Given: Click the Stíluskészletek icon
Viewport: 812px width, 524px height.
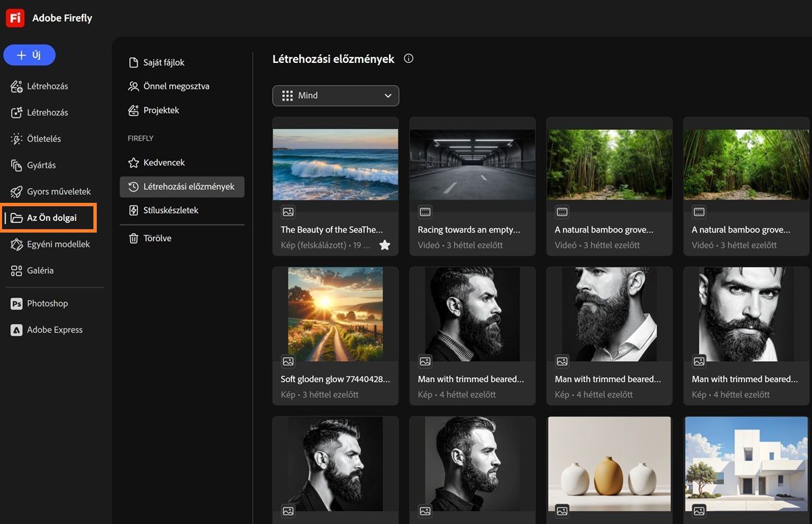Looking at the screenshot, I should pos(133,210).
